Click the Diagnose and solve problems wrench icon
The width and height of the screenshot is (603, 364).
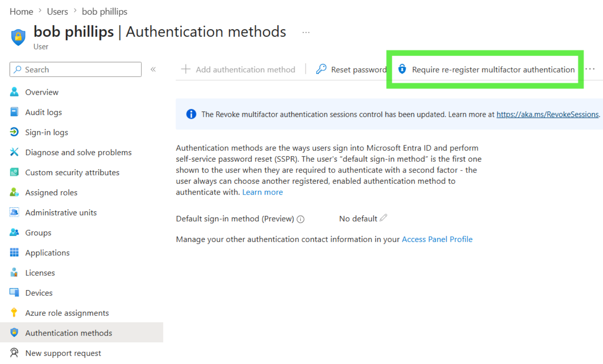pos(14,152)
